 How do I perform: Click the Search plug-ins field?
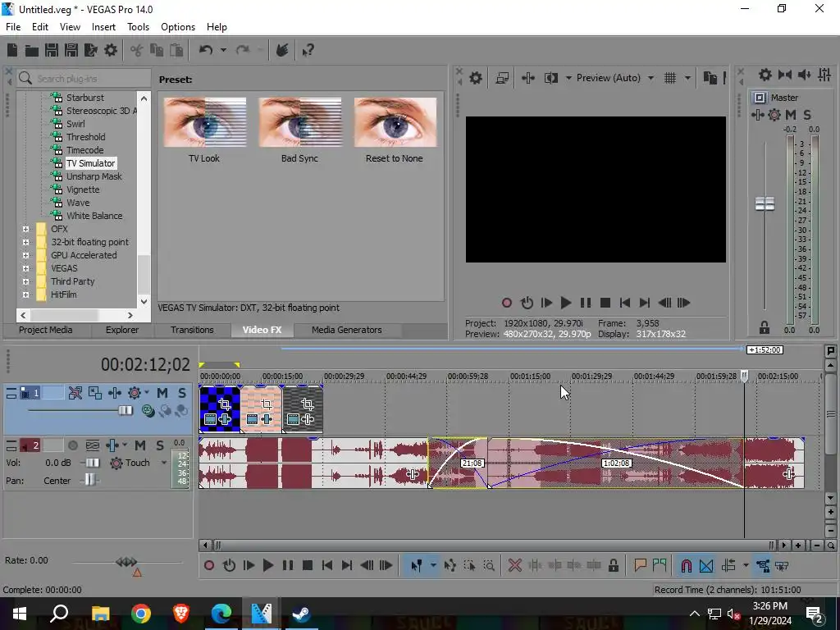tap(84, 79)
